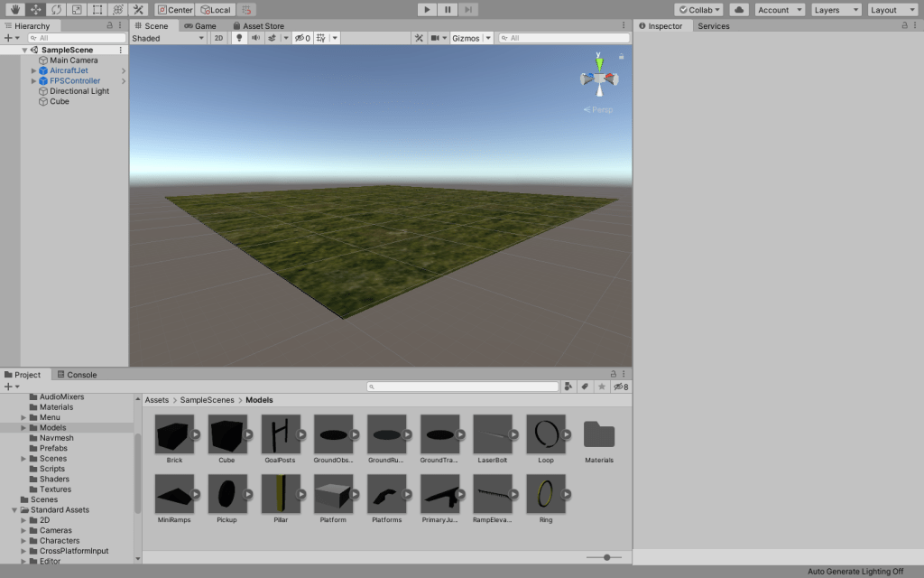Select the Rect transform tool
The height and width of the screenshot is (578, 924).
(x=97, y=10)
